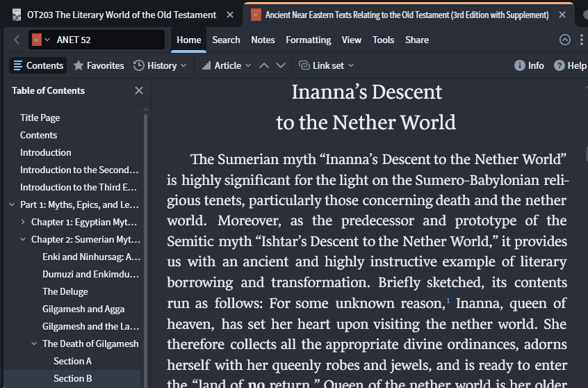Image resolution: width=588 pixels, height=388 pixels.
Task: Open the panel kebab menu
Action: pos(581,40)
